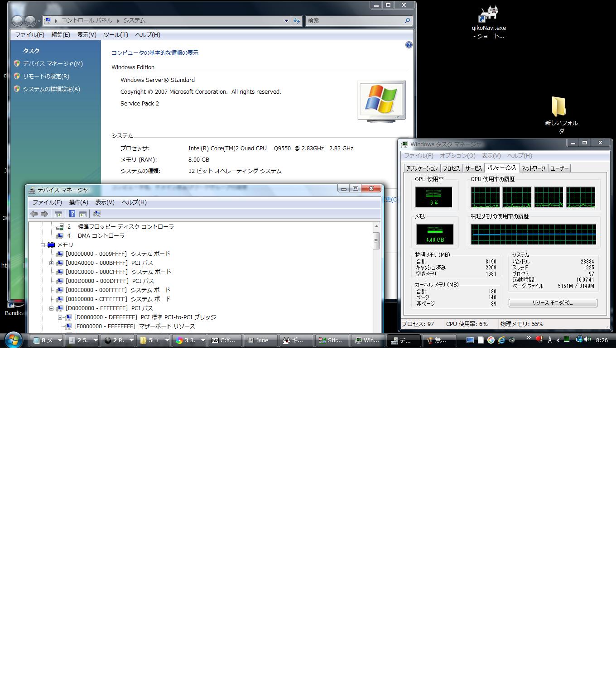Open the デバイス マネージャ(M) task link
The image size is (616, 699).
53,64
